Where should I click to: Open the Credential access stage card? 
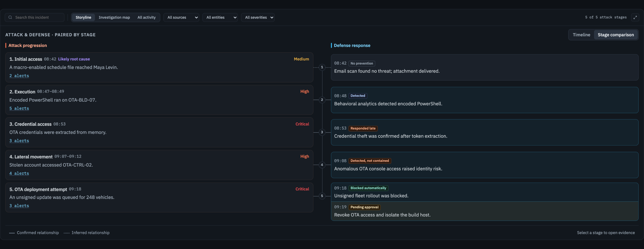(159, 133)
